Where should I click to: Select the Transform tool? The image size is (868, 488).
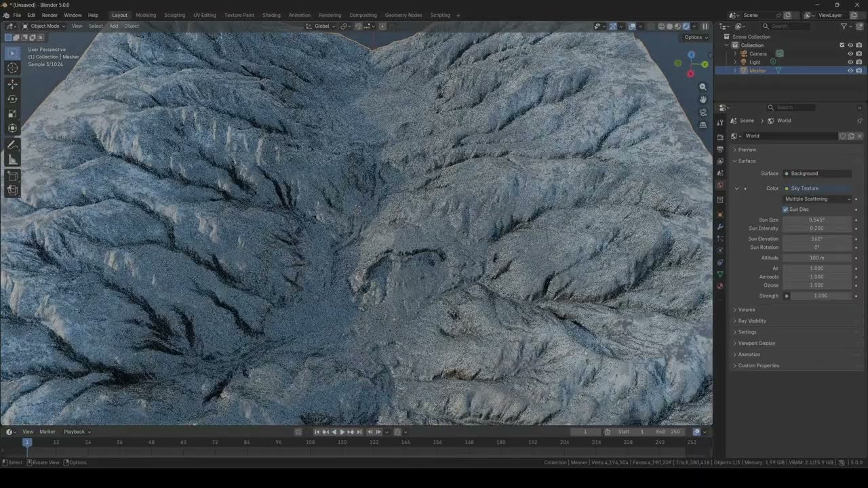(x=12, y=129)
